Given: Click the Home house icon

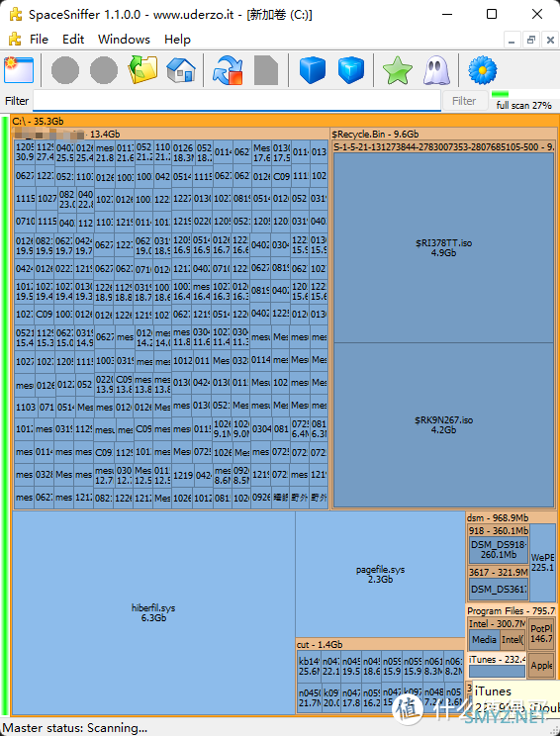Looking at the screenshot, I should [x=181, y=70].
